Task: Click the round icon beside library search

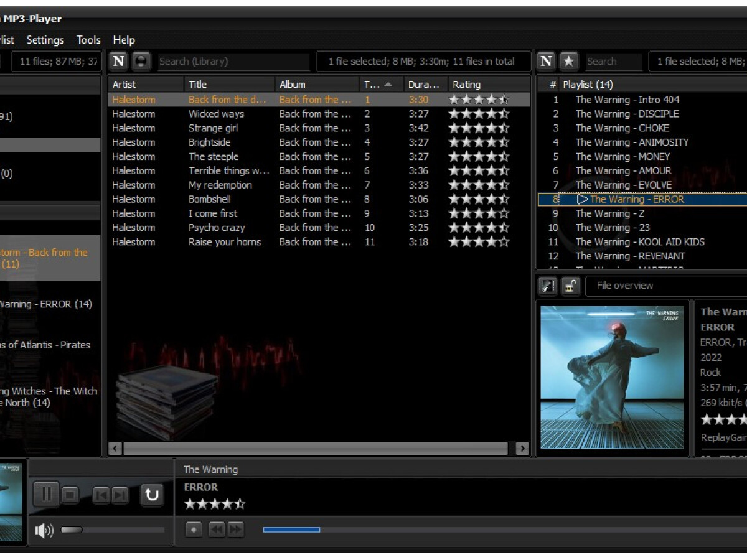Action: pyautogui.click(x=142, y=61)
